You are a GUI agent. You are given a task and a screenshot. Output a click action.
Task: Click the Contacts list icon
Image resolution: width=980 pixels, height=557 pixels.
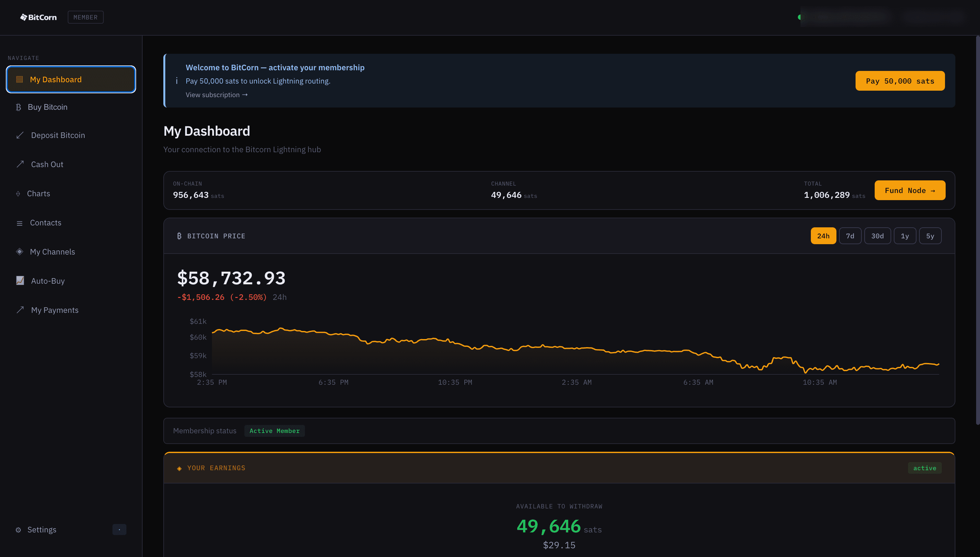pos(19,223)
